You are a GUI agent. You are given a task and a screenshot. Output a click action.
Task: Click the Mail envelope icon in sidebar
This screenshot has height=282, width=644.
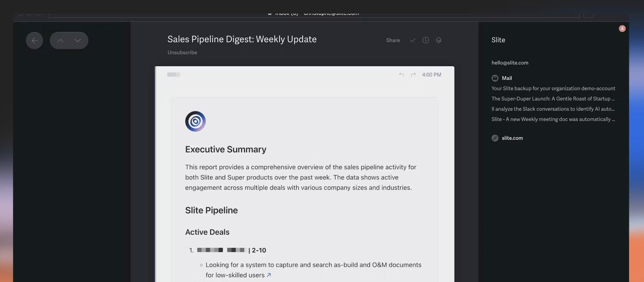coord(495,78)
